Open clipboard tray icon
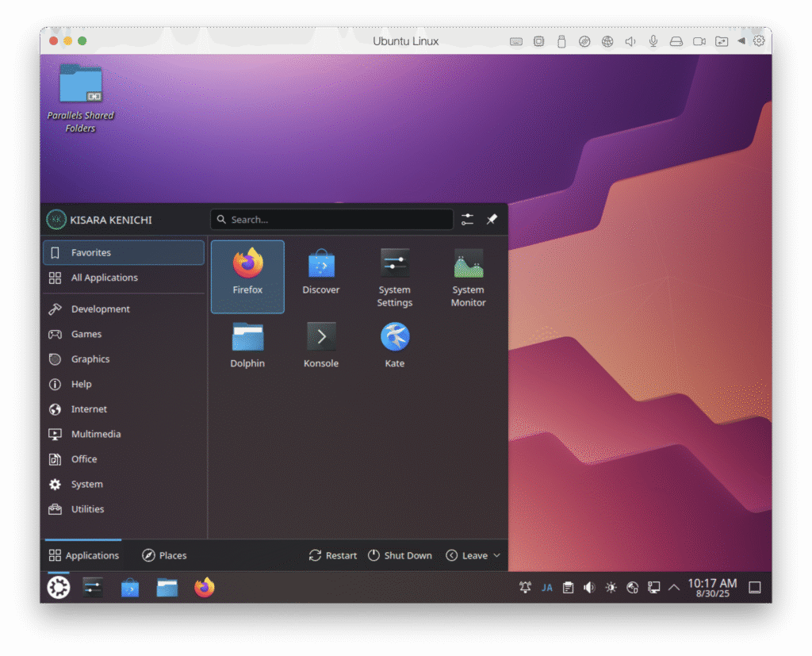Screen dimensions: 812x656 pos(568,588)
